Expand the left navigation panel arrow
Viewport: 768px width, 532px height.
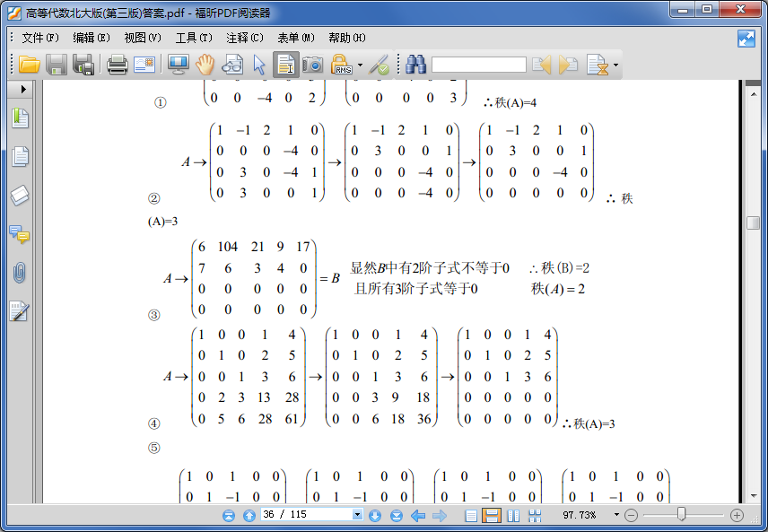(x=22, y=89)
